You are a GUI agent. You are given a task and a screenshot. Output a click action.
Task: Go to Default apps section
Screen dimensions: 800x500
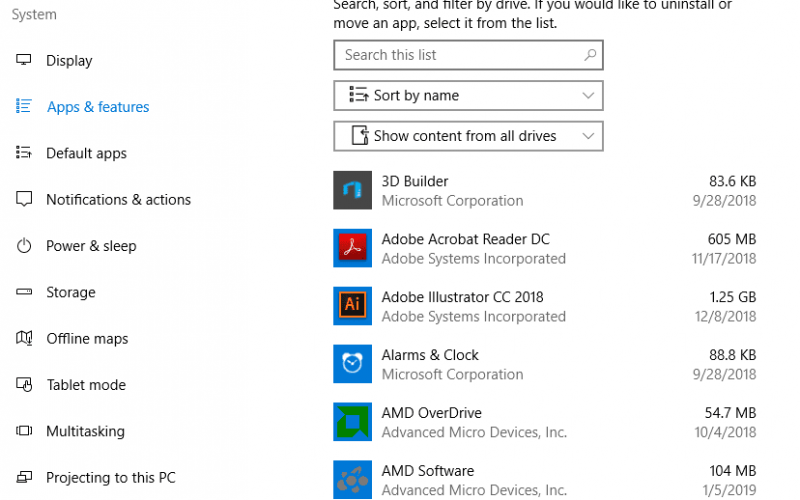tap(86, 153)
